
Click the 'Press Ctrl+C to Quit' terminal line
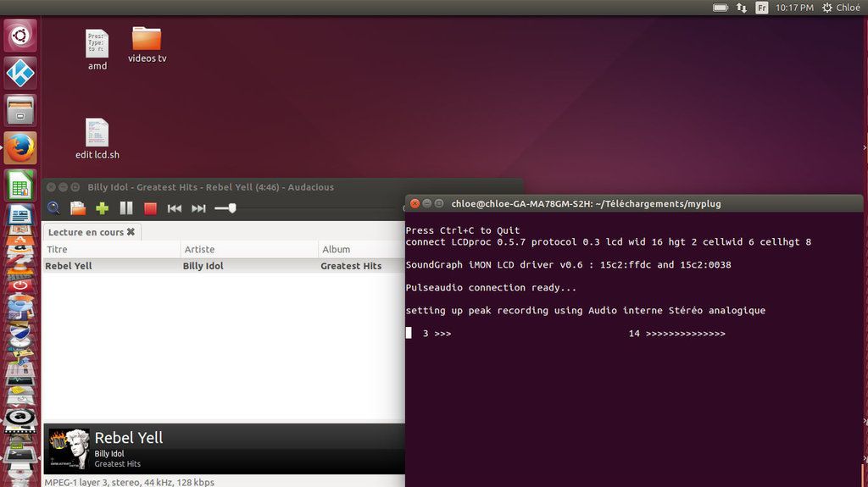pyautogui.click(x=462, y=230)
